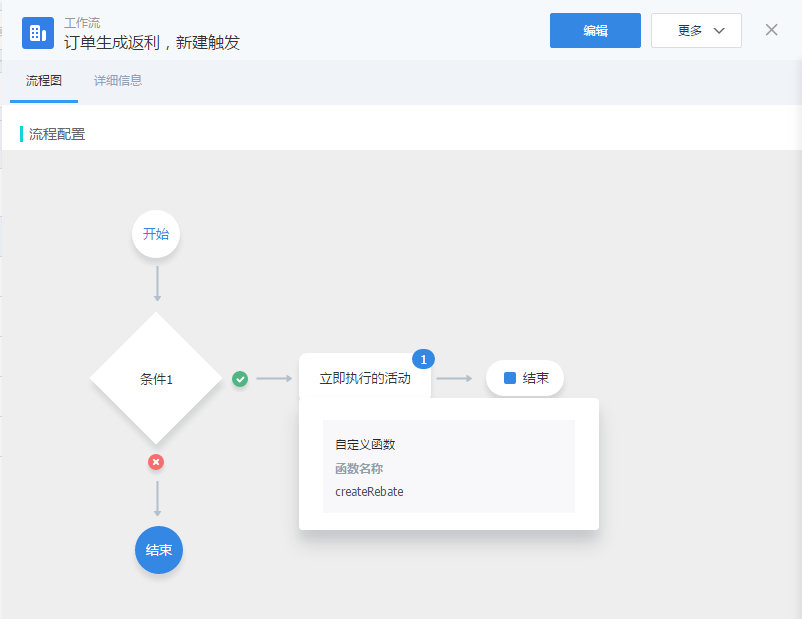Switch to the 详细信息 tab
802x619 pixels.
pyautogui.click(x=118, y=81)
